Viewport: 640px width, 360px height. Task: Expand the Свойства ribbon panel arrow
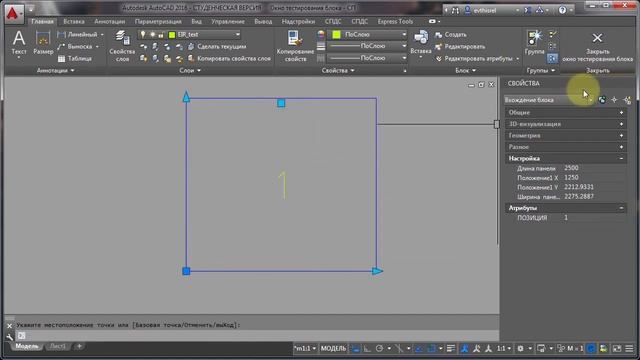(x=352, y=71)
